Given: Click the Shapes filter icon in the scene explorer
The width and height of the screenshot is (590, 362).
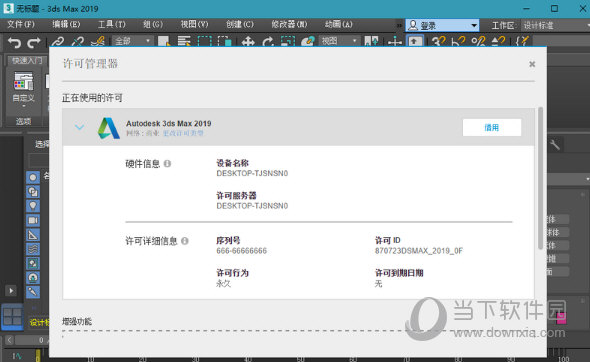Looking at the screenshot, I should (x=33, y=192).
